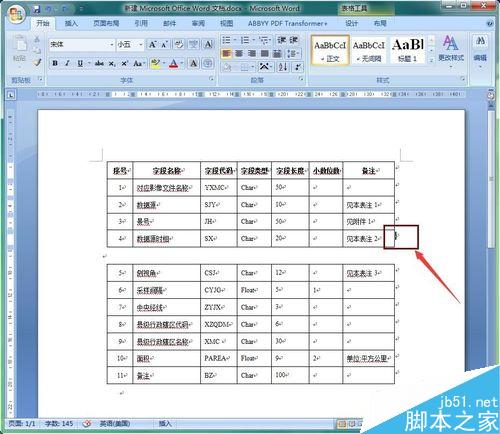500x434 pixels.
Task: Click the Decrease Indent icon
Action: [x=282, y=40]
